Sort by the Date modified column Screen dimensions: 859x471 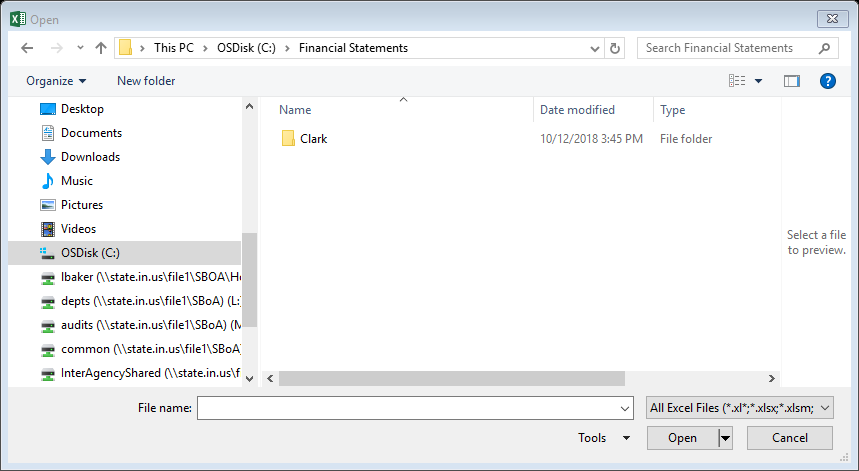point(577,110)
